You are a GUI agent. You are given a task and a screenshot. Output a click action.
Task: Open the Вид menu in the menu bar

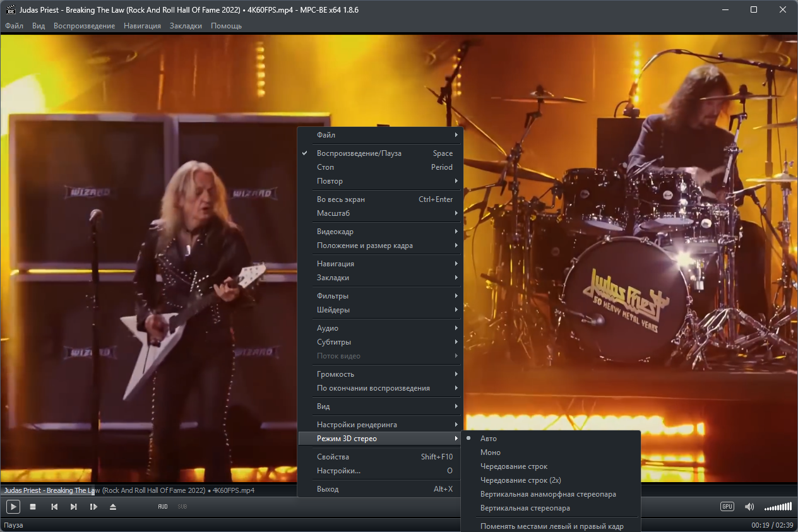tap(39, 26)
